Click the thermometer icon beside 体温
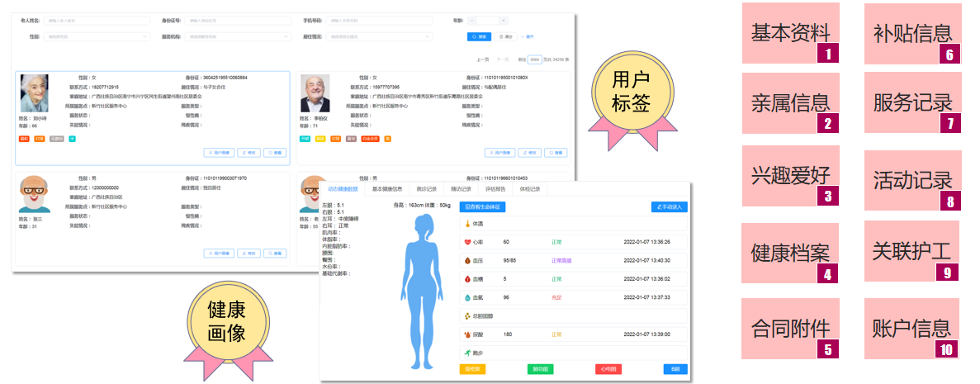This screenshot has width=980, height=384. (467, 224)
